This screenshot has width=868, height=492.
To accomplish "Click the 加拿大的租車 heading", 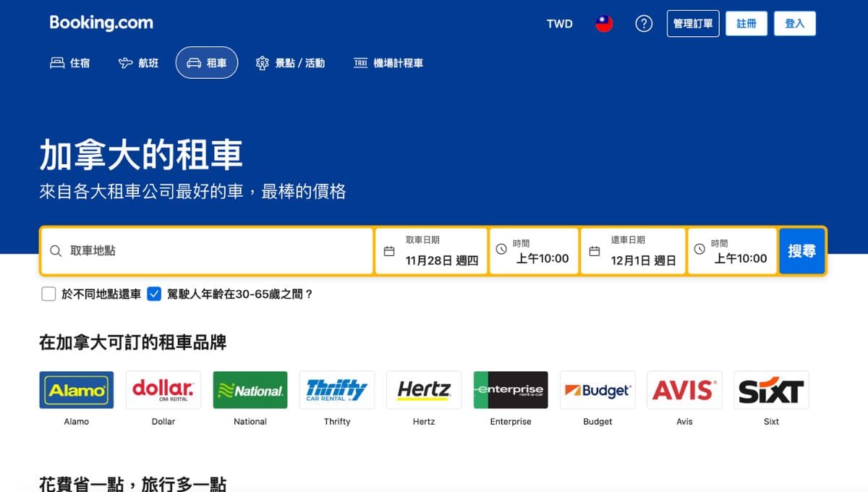I will coord(141,154).
